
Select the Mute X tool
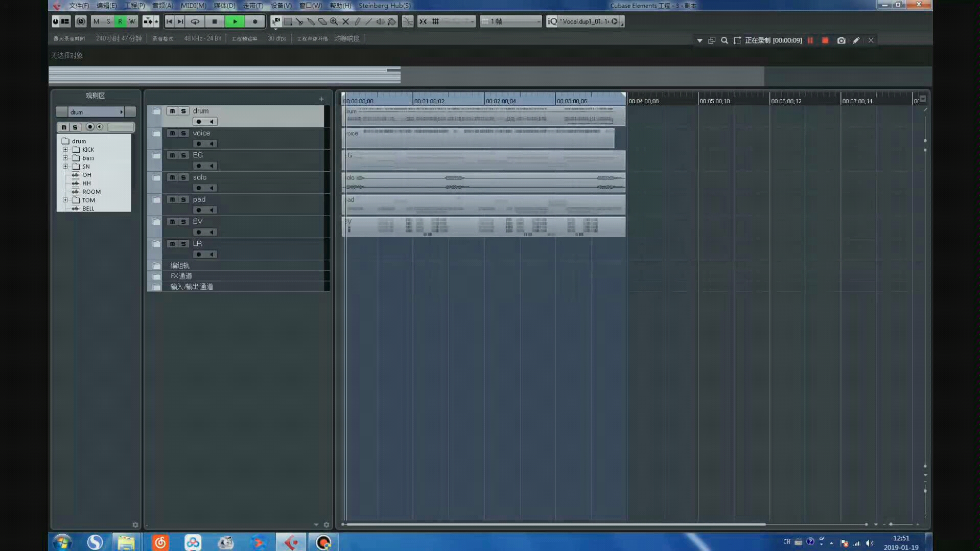coord(346,21)
